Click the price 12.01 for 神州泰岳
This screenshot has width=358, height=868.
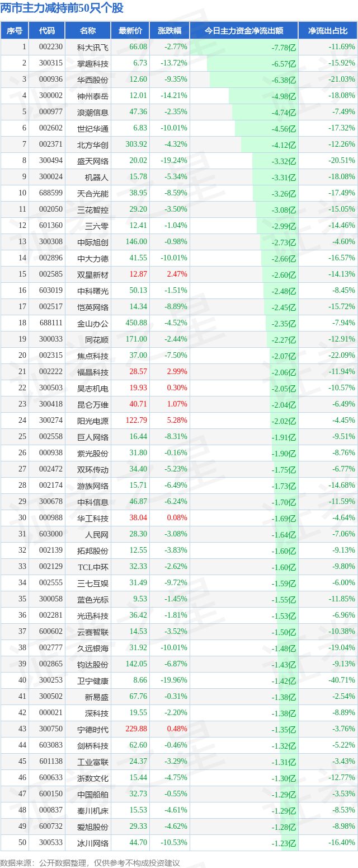pyautogui.click(x=138, y=96)
